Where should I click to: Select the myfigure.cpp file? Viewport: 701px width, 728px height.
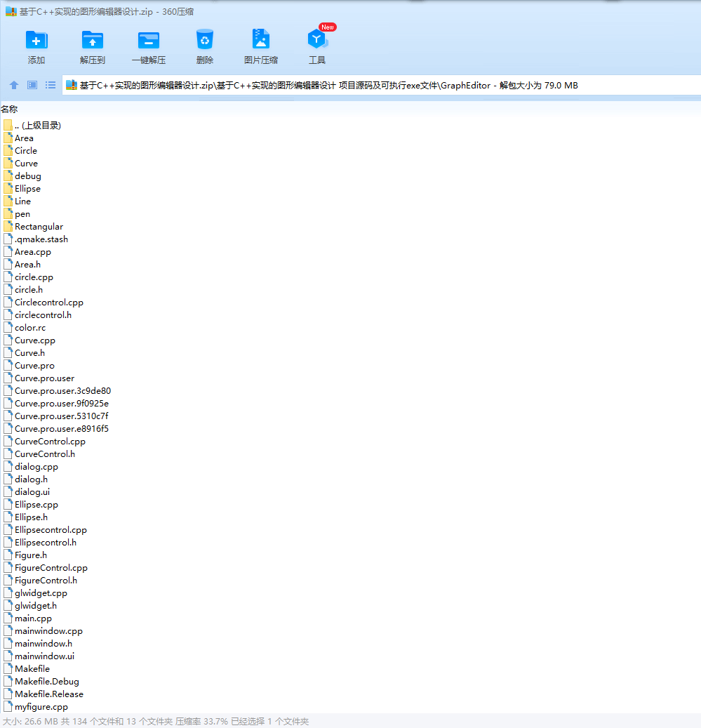click(x=36, y=707)
